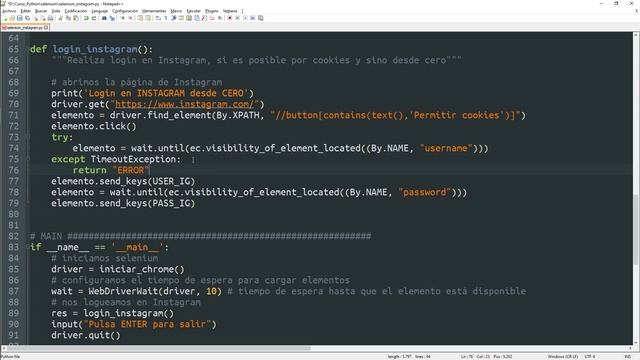Toggle file monitoring eye icon
The height and width of the screenshot is (360, 640).
(220, 18)
